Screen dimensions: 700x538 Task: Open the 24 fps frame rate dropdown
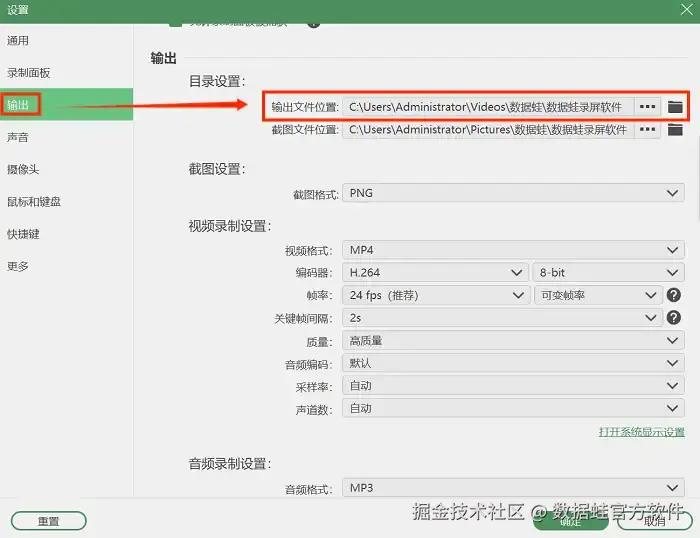(435, 295)
